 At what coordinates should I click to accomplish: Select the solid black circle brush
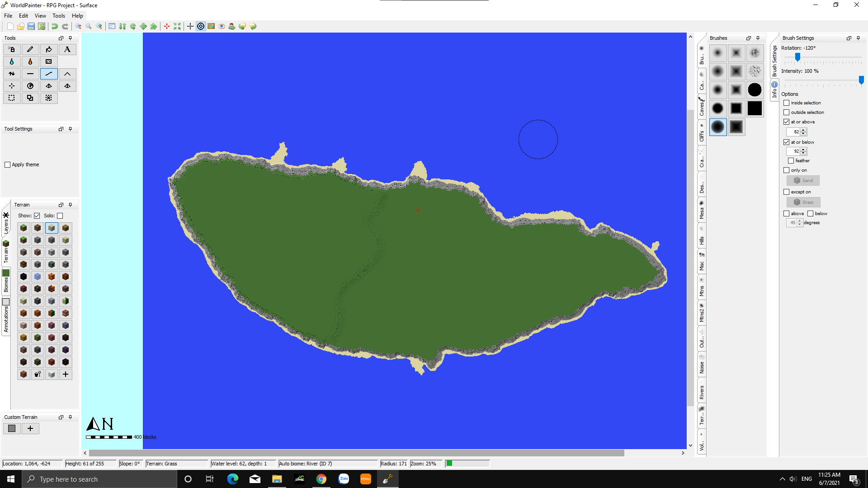click(x=755, y=90)
